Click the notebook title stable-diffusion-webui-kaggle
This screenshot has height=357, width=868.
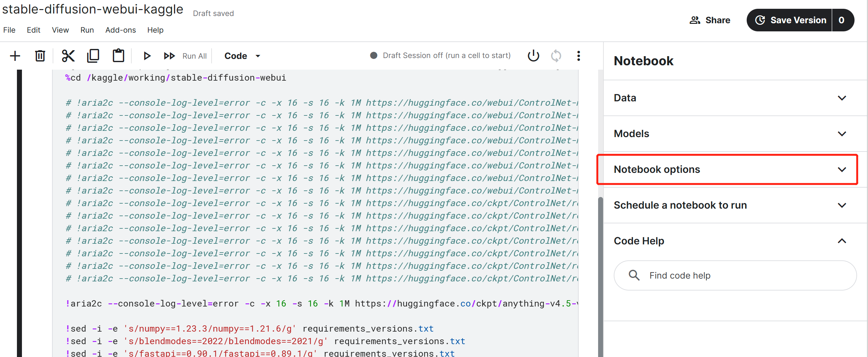[x=93, y=9]
